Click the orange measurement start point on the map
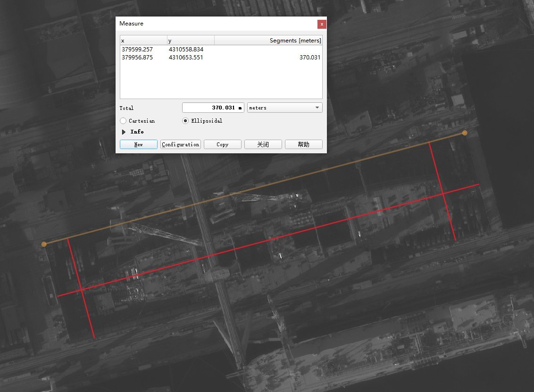Image resolution: width=534 pixels, height=392 pixels. (x=44, y=244)
